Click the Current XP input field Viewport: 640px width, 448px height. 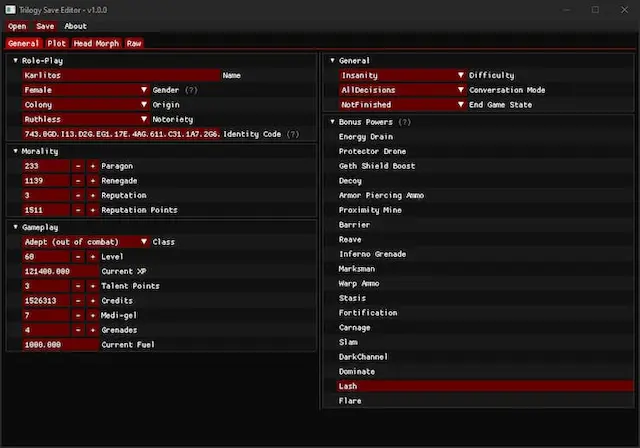[60, 271]
